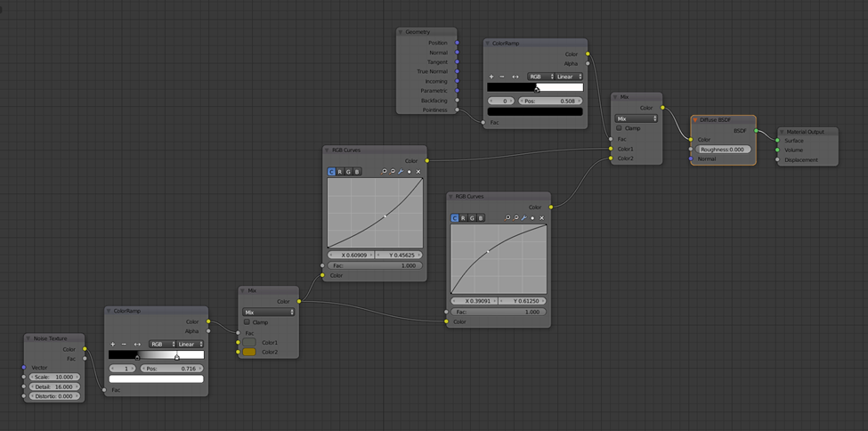Click Y 0.61250 field in RGB Curves
This screenshot has width=868, height=431.
click(523, 301)
